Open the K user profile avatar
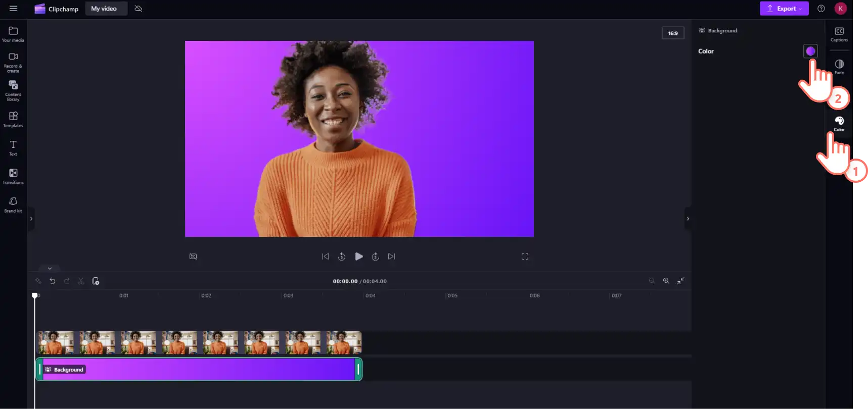868x409 pixels. tap(840, 9)
